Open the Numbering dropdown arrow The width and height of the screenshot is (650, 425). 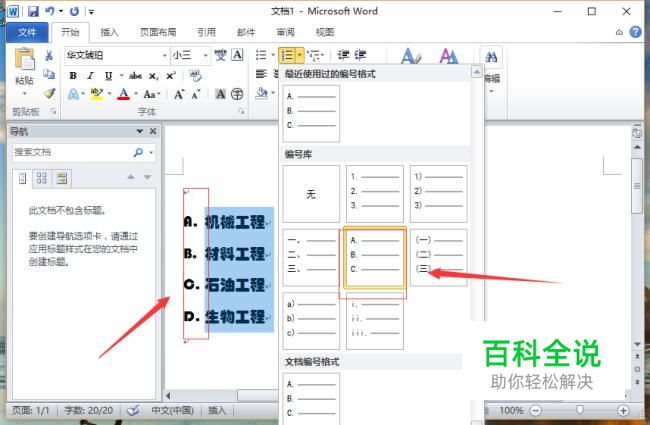pyautogui.click(x=300, y=55)
